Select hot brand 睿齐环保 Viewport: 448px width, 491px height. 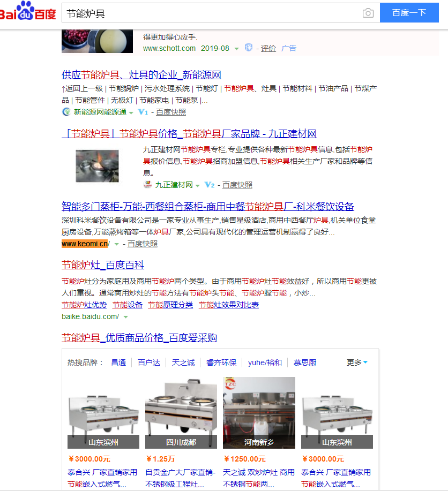click(221, 362)
